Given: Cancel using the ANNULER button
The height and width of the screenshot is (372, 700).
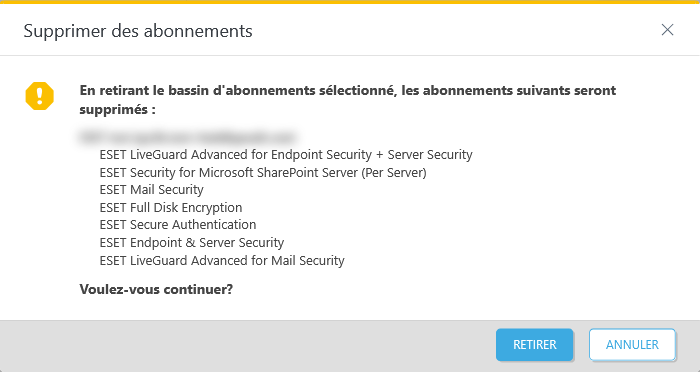Looking at the screenshot, I should pos(632,345).
